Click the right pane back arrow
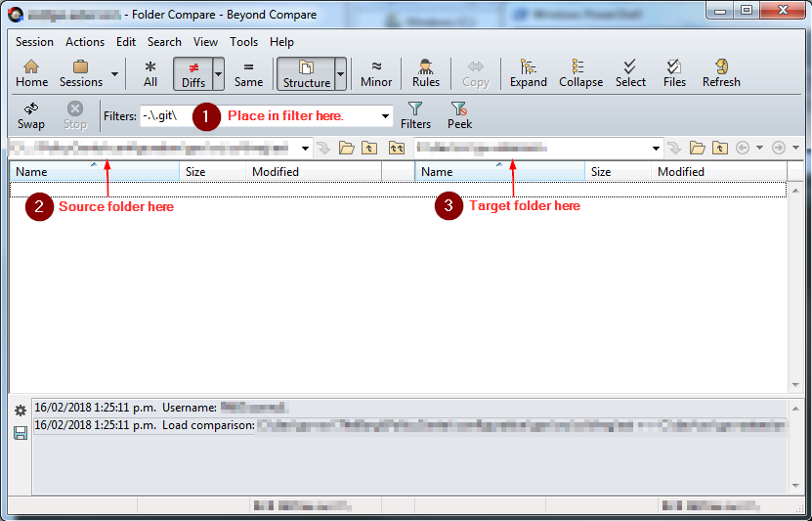The image size is (812, 521). coord(742,149)
